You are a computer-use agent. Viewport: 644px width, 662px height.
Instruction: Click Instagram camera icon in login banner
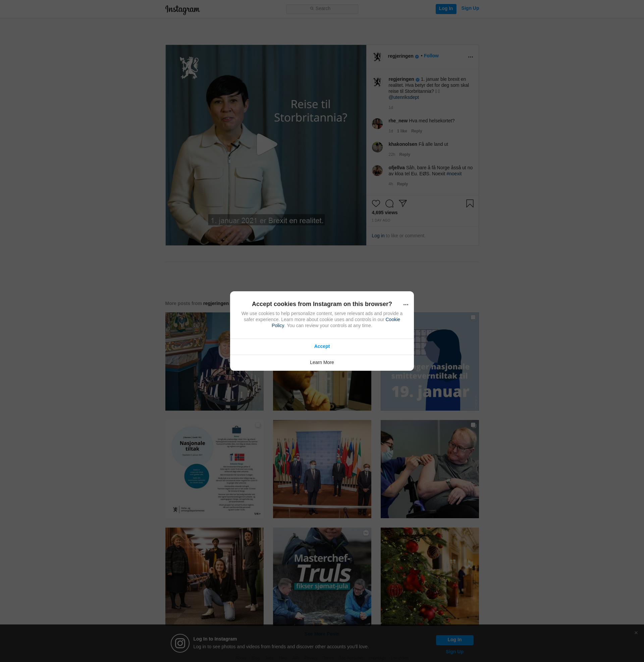[180, 643]
